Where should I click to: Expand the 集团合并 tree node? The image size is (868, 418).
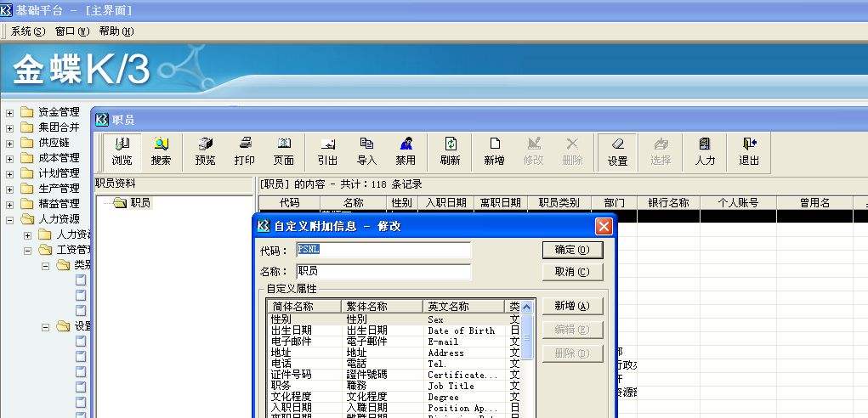[9, 128]
